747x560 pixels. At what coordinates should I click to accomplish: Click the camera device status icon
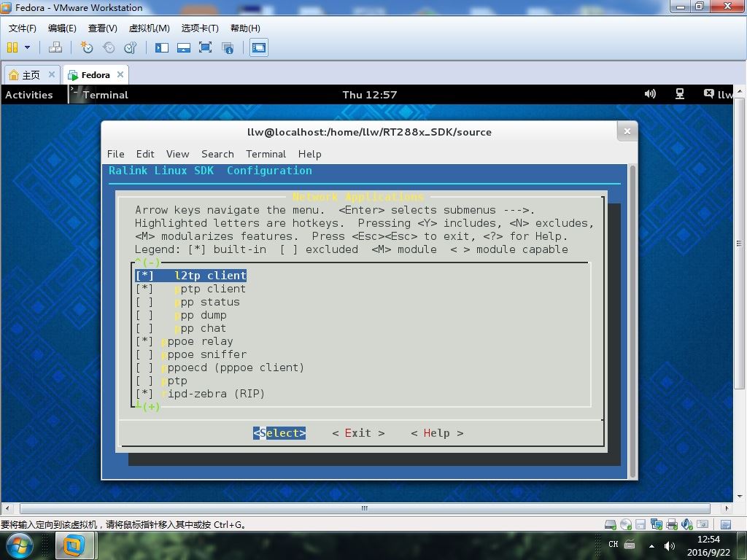coord(703,524)
